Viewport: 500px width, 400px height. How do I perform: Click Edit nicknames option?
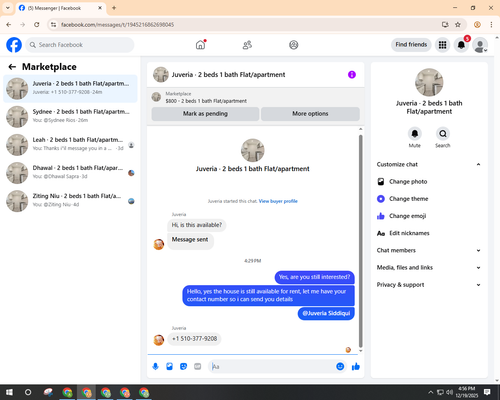tap(429, 233)
